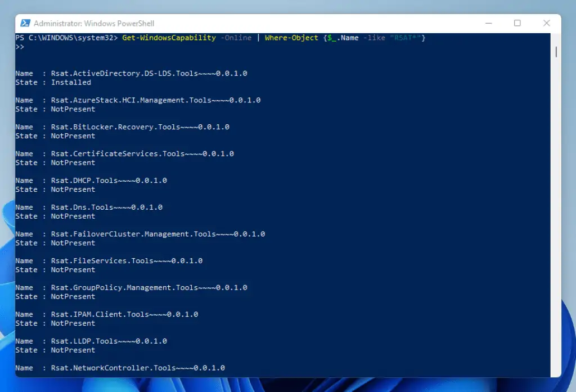Click the Installed state text
The image size is (576, 392).
(x=71, y=82)
